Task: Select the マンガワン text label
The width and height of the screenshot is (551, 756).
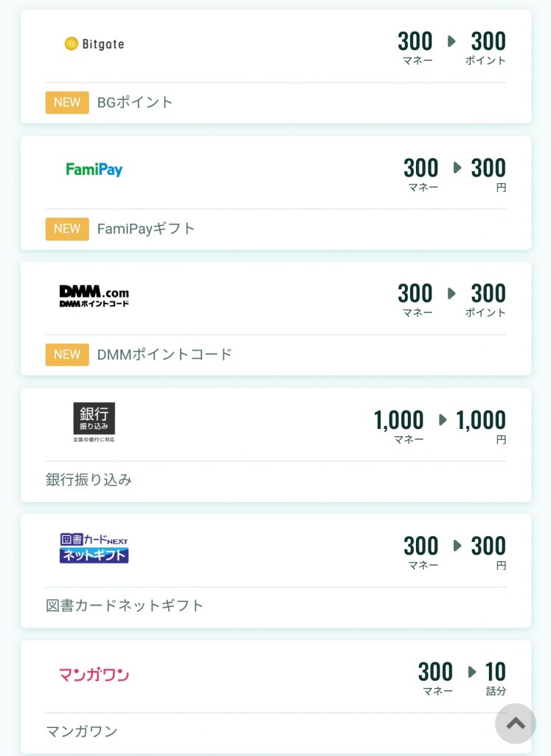Action: 81,732
